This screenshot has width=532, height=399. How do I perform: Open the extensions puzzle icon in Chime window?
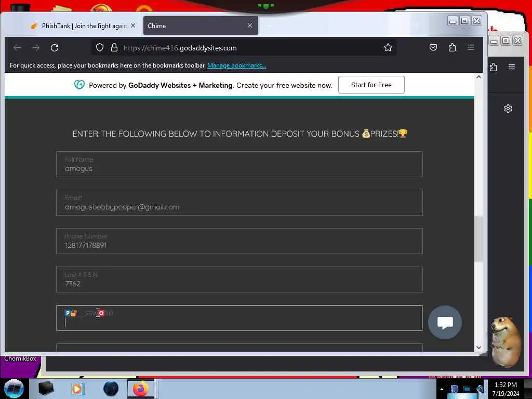click(x=452, y=47)
